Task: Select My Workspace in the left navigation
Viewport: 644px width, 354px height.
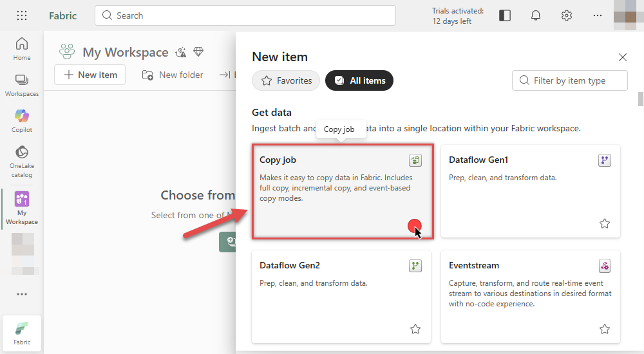Action: point(22,208)
